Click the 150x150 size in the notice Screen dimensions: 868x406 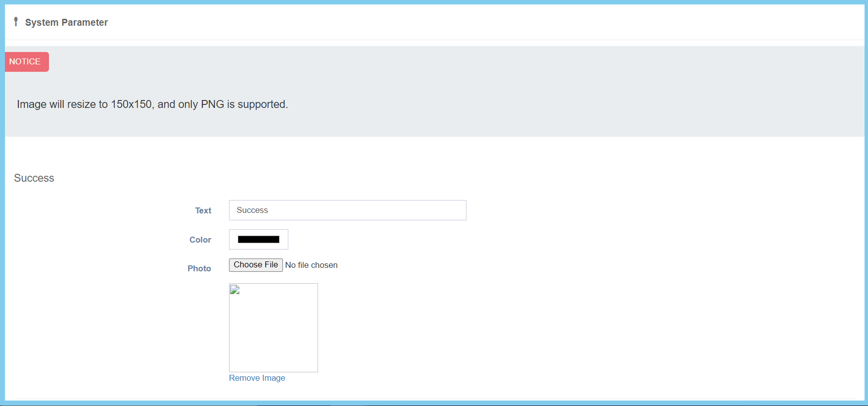[x=131, y=104]
